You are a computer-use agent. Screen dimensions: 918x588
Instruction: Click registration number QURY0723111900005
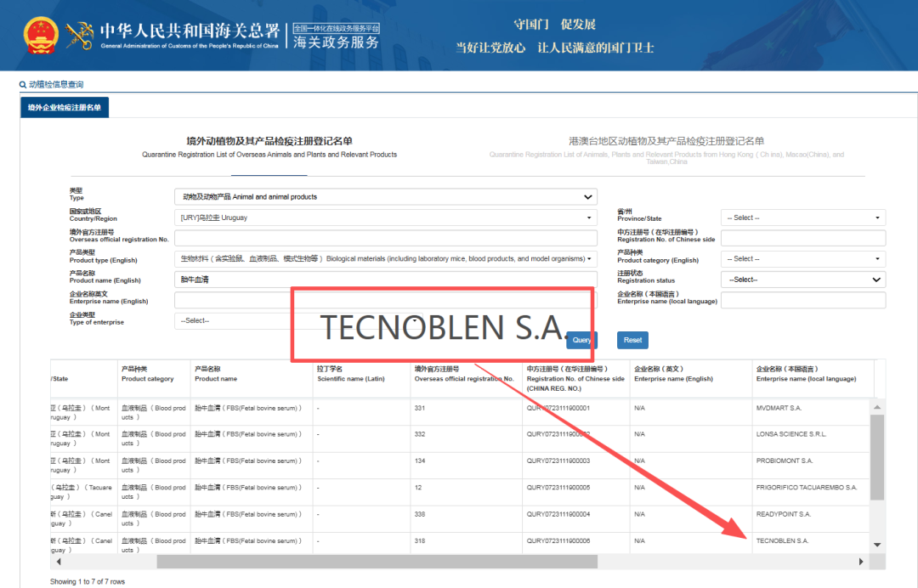[558, 488]
